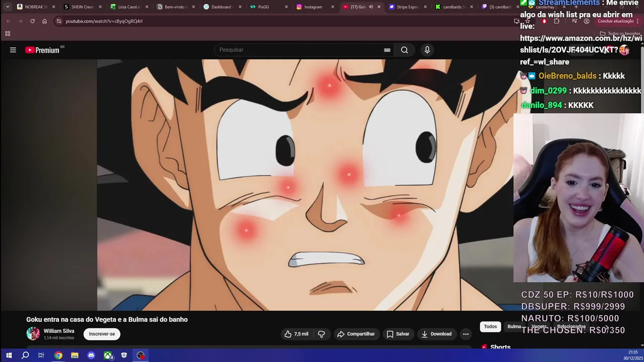
Task: Expand the Chrome tab search dropdown
Action: 8,7
